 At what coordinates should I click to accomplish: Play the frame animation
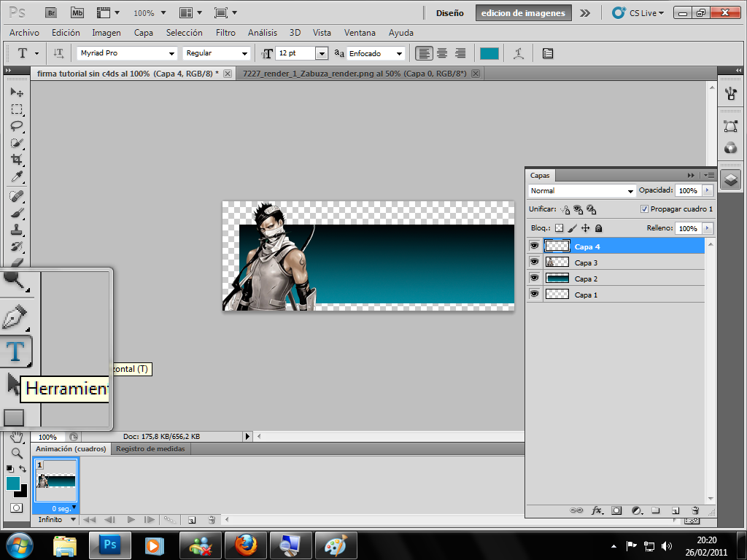[131, 519]
